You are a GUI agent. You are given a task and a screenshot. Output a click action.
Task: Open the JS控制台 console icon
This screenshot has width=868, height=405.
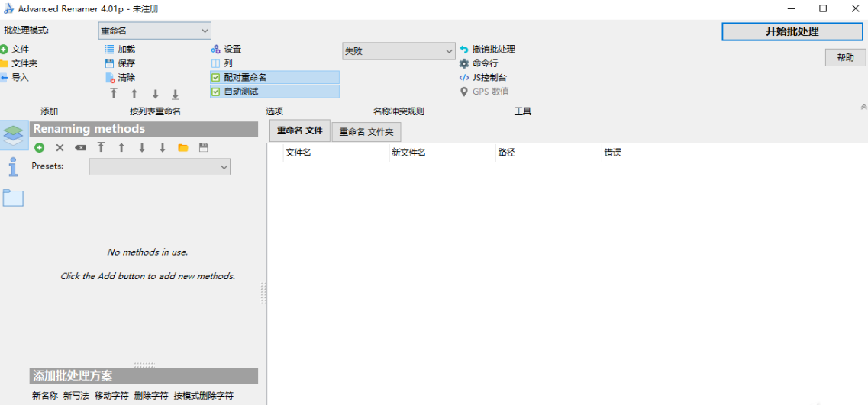click(x=464, y=78)
